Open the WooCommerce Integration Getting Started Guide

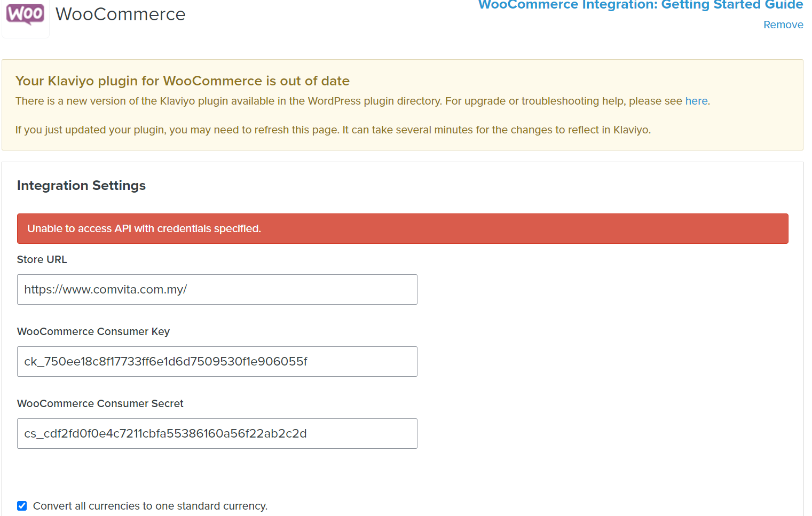point(641,5)
